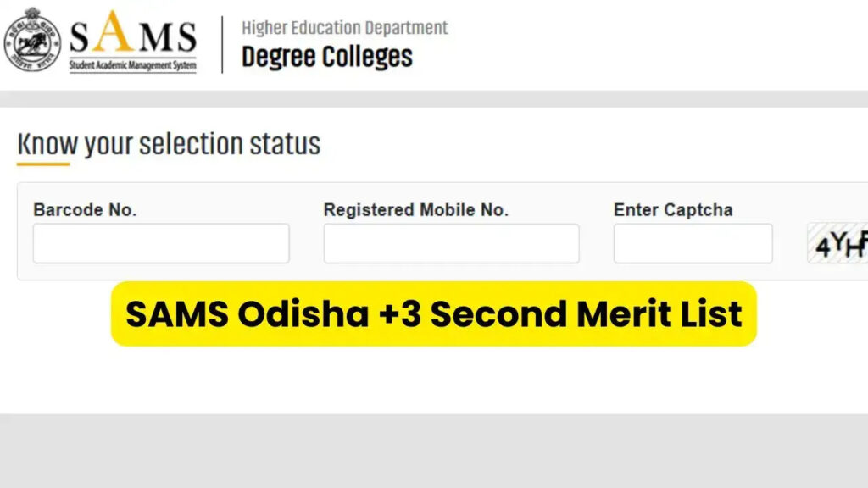
Task: Click the Registered Mobile No. label
Action: point(415,209)
